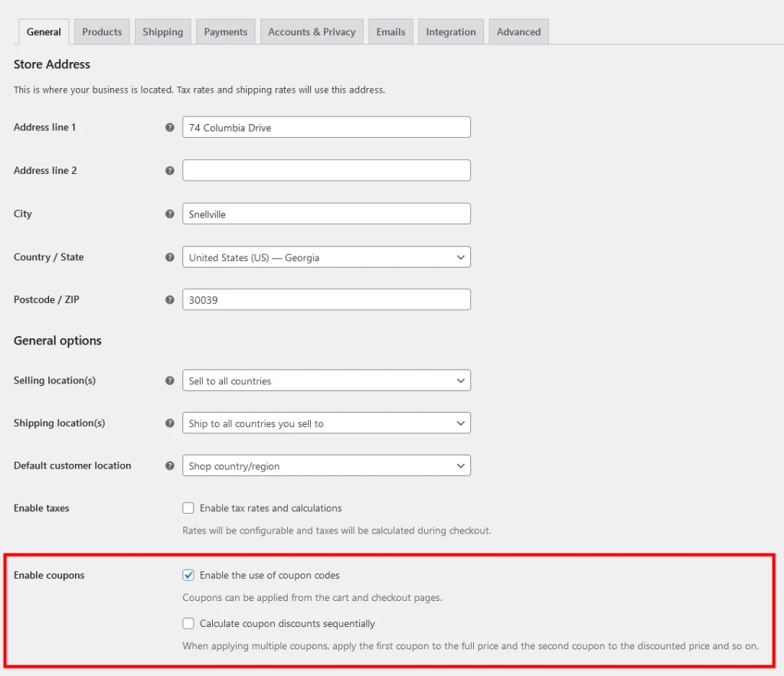
Task: Click the Address line 2 help icon
Action: tap(170, 170)
